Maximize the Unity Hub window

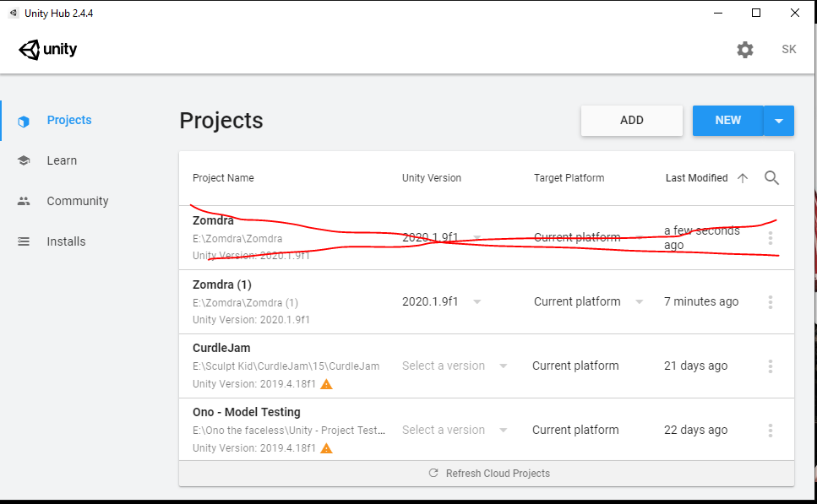(x=756, y=13)
